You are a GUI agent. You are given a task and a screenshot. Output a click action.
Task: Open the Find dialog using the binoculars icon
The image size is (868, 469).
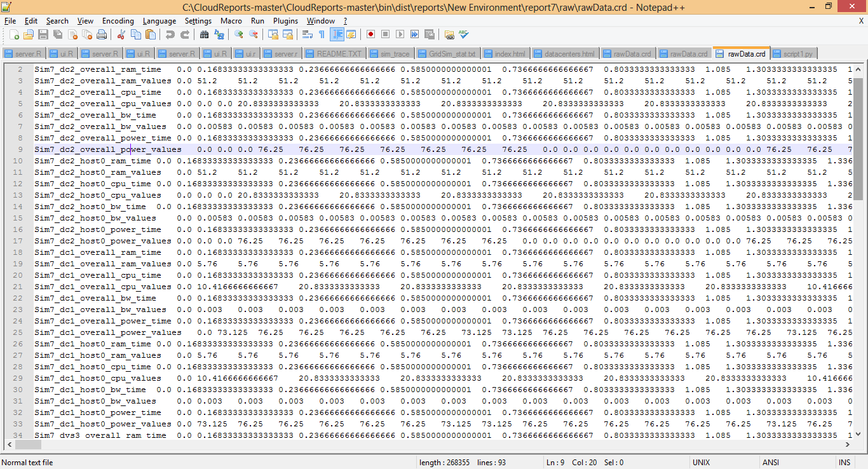(x=204, y=34)
